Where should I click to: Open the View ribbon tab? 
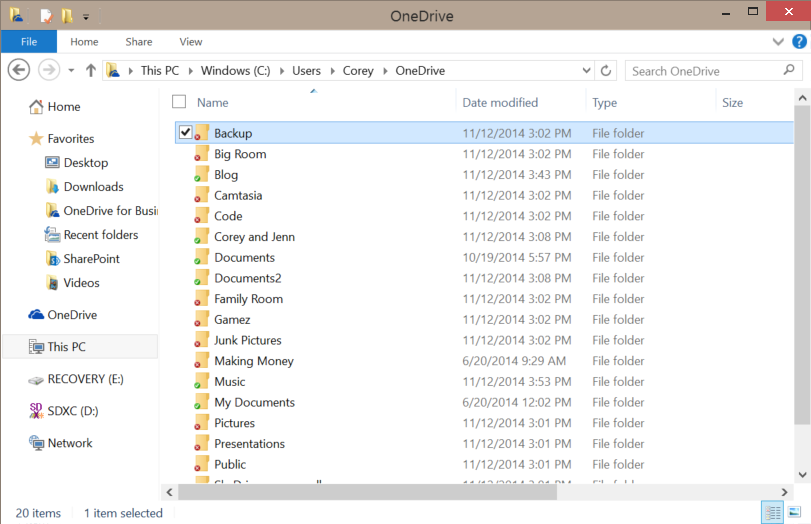pos(191,41)
